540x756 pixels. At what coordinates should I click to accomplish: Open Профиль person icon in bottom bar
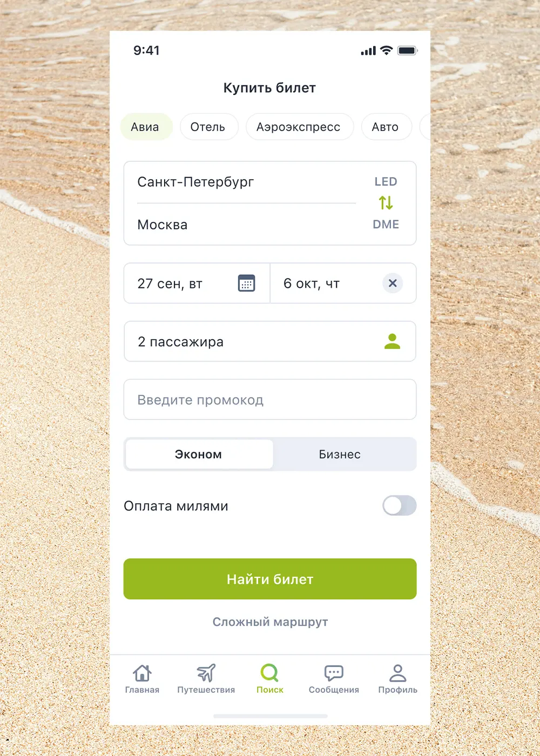(x=398, y=673)
